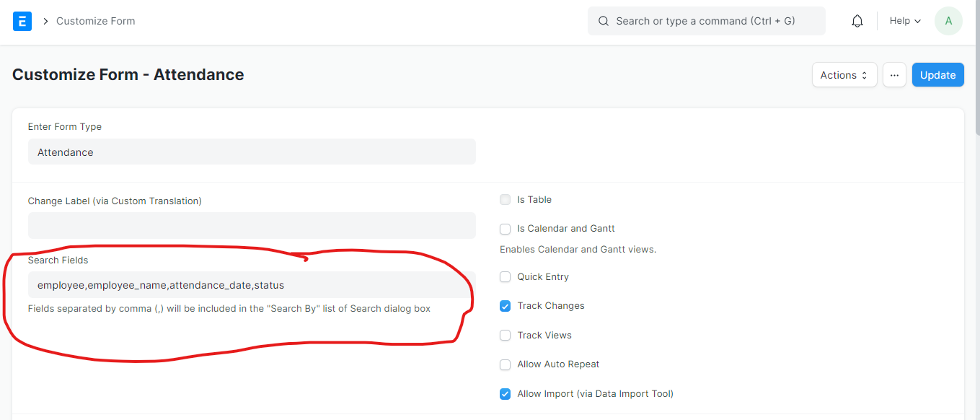Open the Enter Form Type Attendance field
Viewport: 980px width, 420px height.
coord(252,152)
